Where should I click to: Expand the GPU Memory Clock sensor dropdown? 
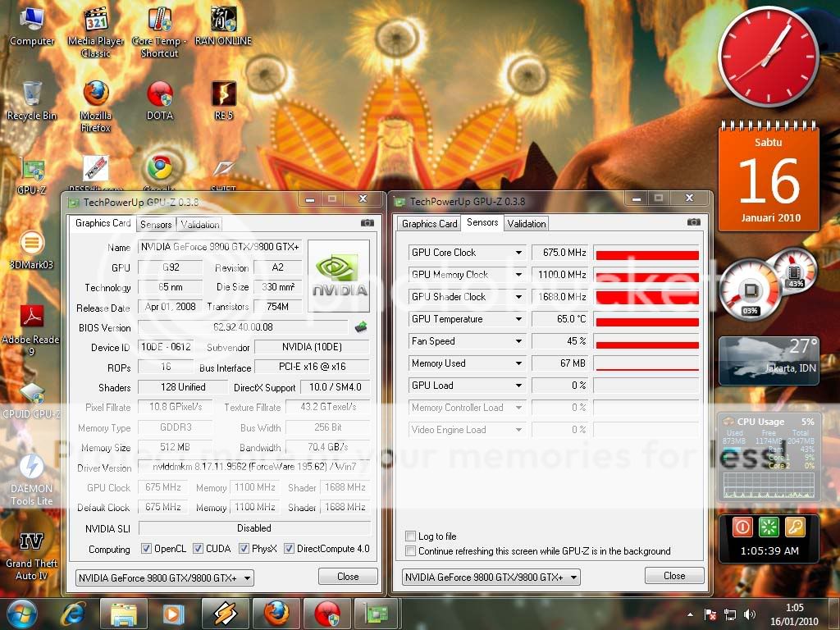518,275
